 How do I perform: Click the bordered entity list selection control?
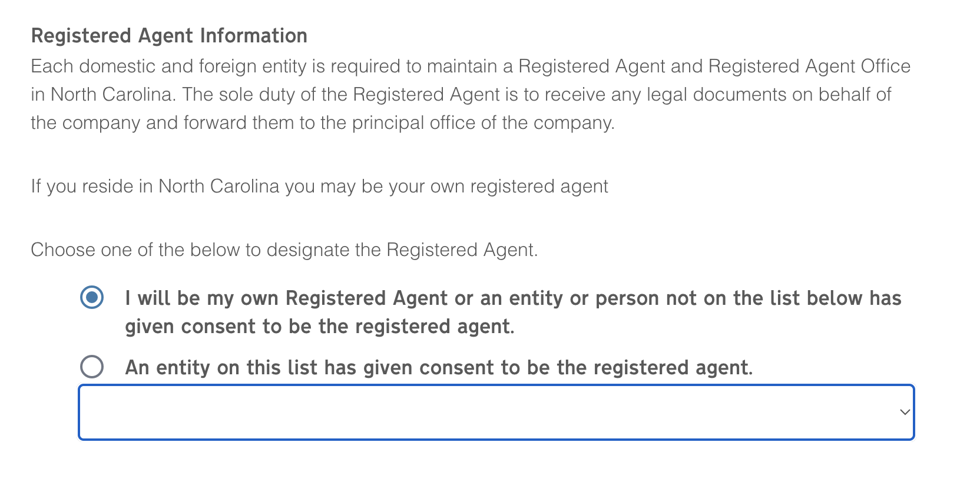[495, 412]
